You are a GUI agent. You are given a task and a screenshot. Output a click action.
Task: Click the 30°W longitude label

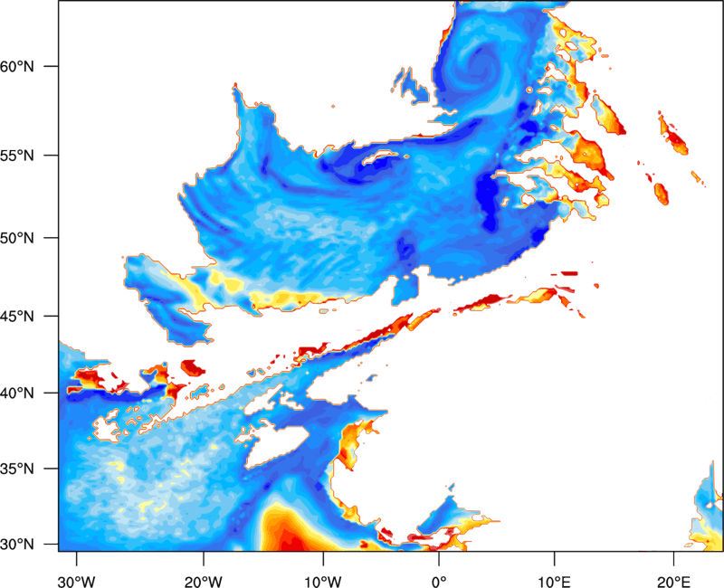77,582
